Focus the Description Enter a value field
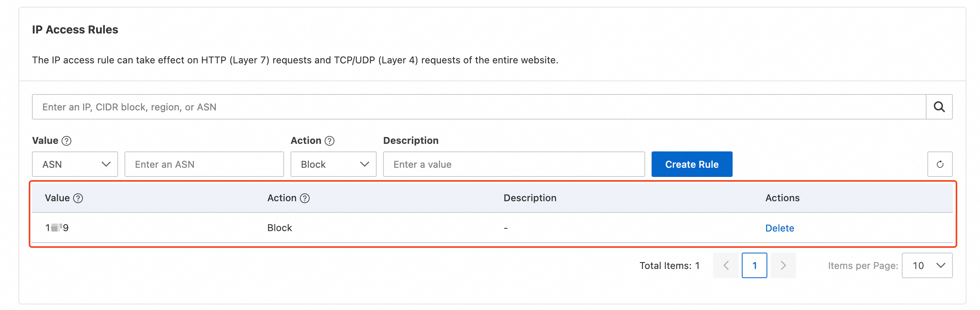The image size is (980, 310). [514, 164]
